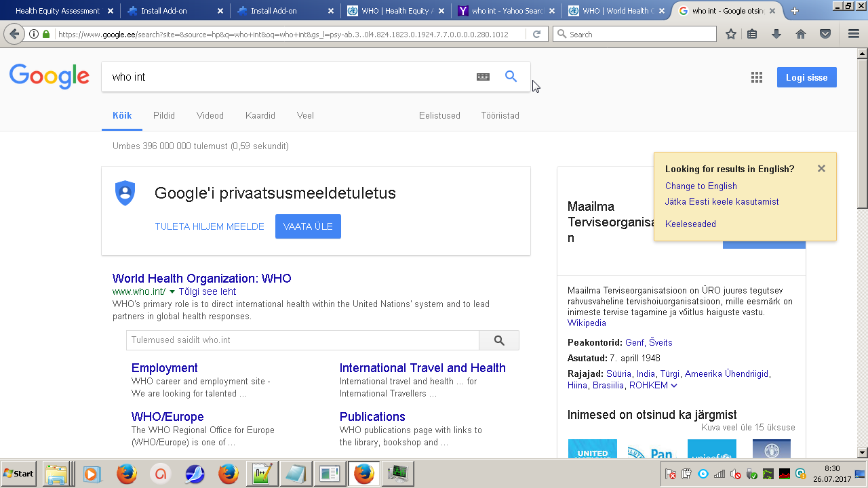Search within who.int magnifier button

point(499,340)
